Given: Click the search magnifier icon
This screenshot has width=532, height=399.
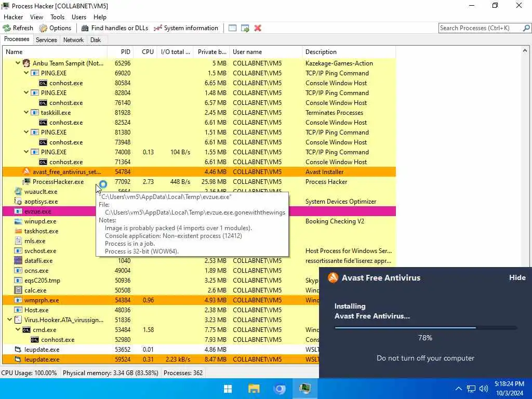Looking at the screenshot, I should pos(526,28).
